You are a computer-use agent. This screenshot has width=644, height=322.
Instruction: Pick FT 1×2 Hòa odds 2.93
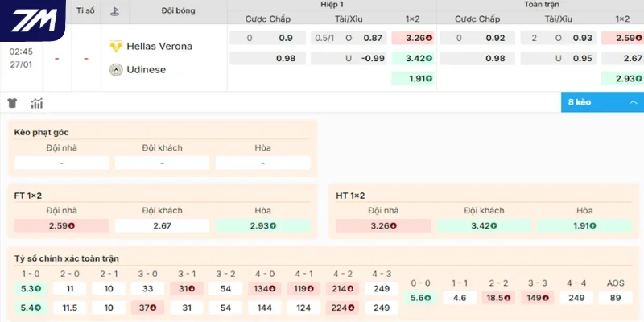[263, 225]
